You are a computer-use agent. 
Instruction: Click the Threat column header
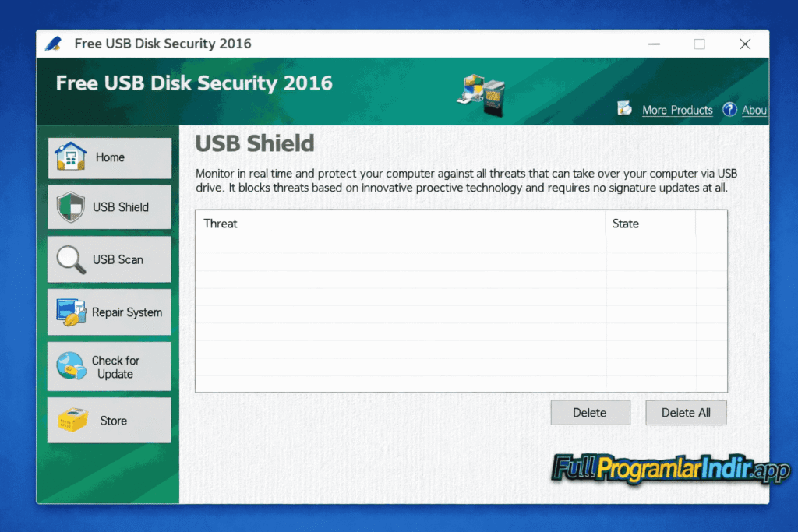(221, 224)
